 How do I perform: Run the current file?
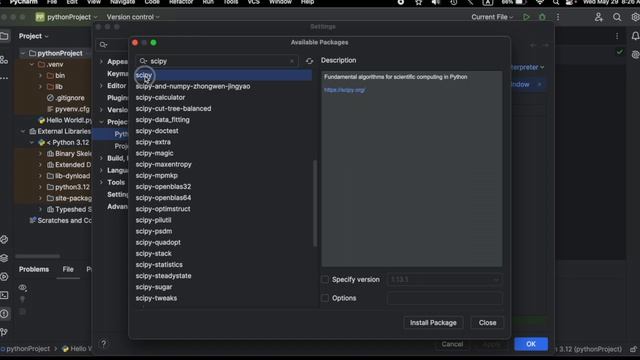point(526,17)
